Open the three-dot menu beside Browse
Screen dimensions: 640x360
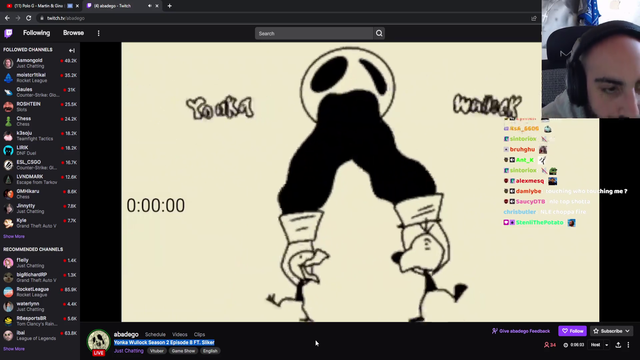pyautogui.click(x=98, y=33)
